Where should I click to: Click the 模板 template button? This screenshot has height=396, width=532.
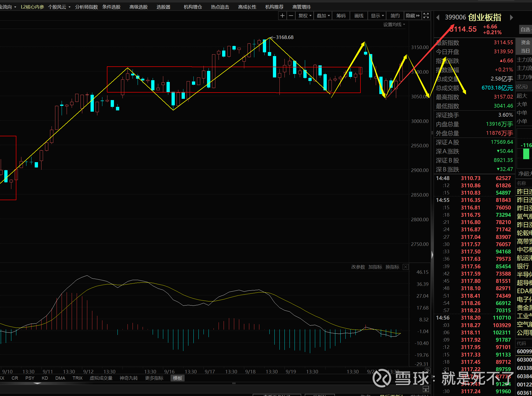tap(177, 378)
